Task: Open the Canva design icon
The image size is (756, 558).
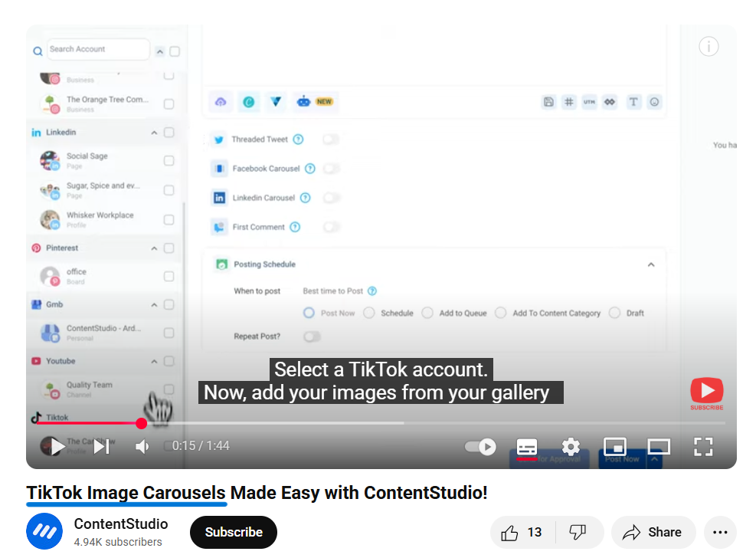Action: pyautogui.click(x=249, y=102)
